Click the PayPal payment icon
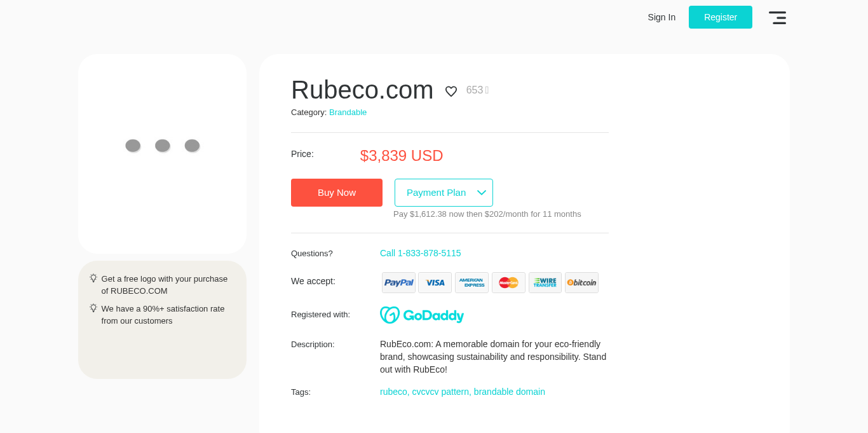The width and height of the screenshot is (868, 433). 398,283
